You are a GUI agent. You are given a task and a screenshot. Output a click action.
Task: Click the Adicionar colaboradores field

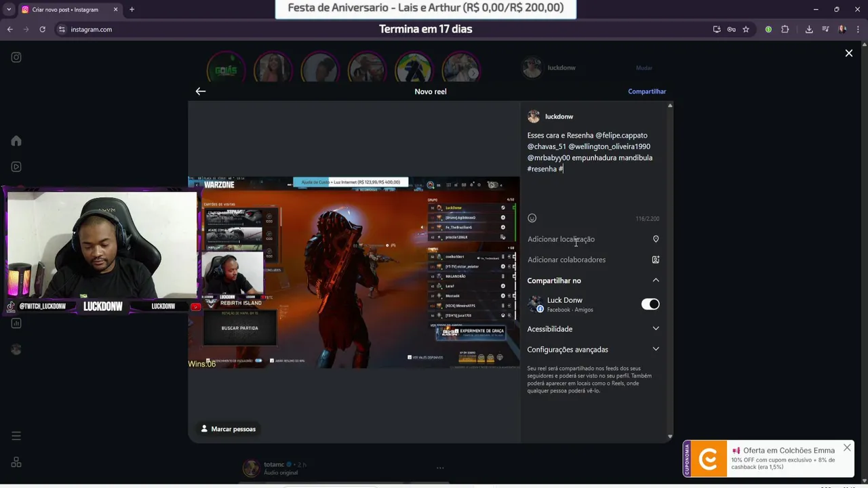(x=593, y=260)
